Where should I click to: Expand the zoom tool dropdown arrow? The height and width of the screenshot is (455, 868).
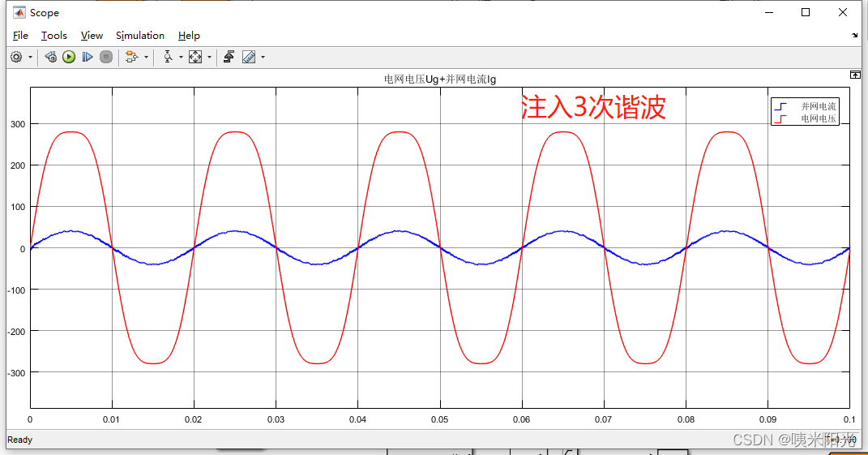tap(181, 57)
